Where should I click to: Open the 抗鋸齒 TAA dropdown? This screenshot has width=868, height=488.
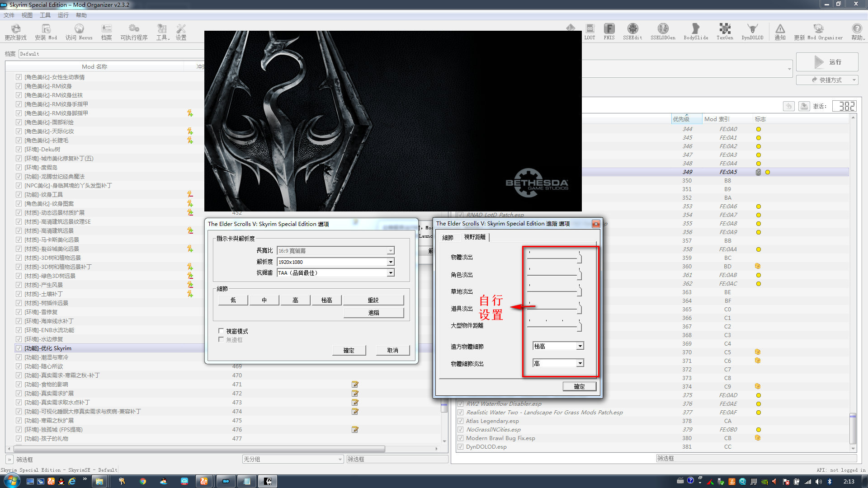(391, 273)
